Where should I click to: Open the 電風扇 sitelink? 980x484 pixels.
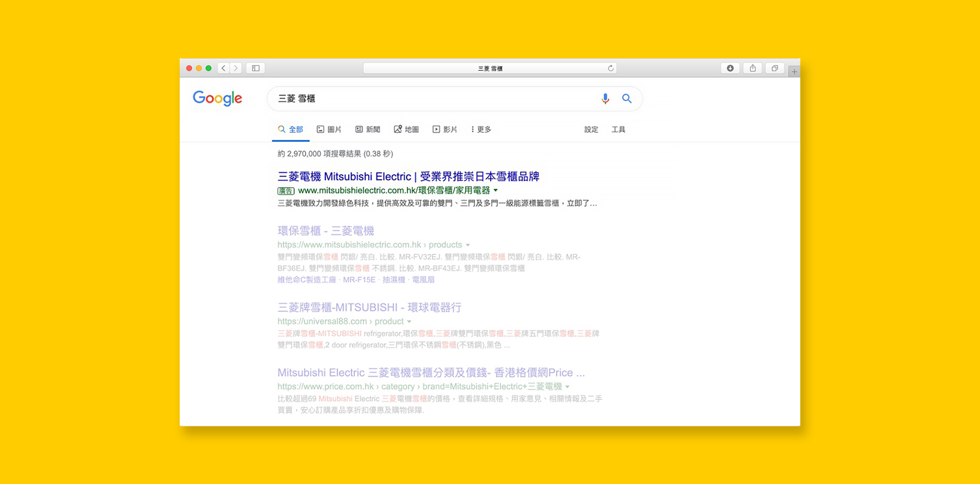(x=423, y=280)
